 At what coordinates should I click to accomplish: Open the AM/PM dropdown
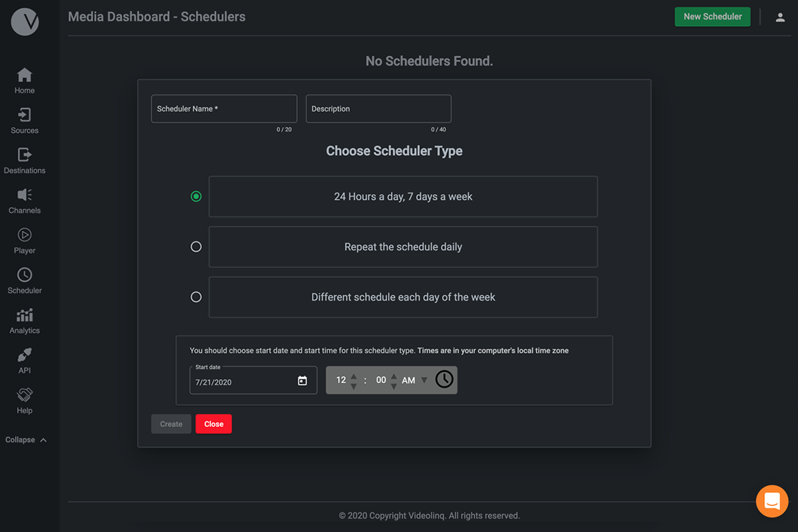click(x=424, y=380)
